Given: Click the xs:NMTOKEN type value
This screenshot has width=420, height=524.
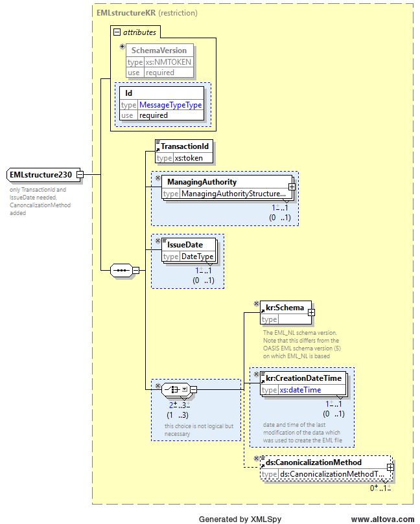Looking at the screenshot, I should tap(169, 62).
